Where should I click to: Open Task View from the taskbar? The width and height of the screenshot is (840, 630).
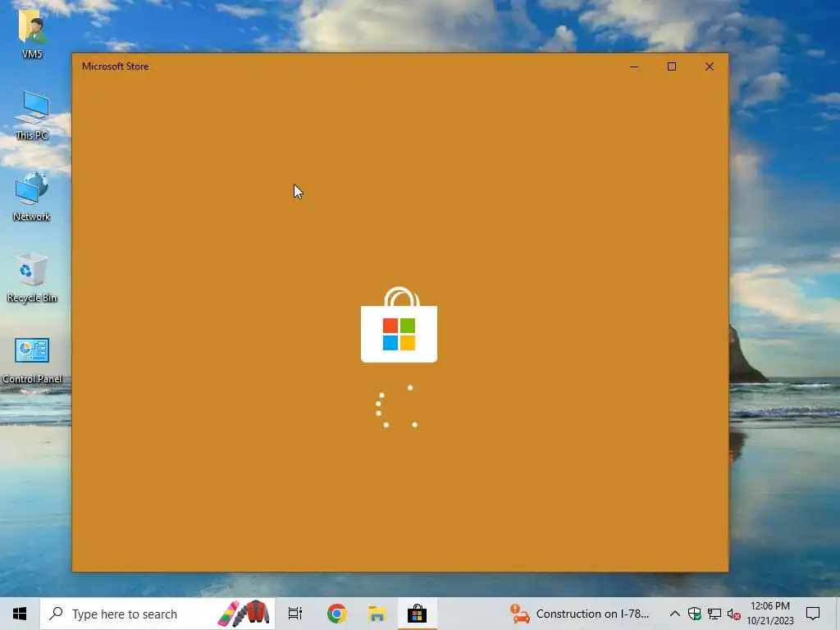point(295,614)
